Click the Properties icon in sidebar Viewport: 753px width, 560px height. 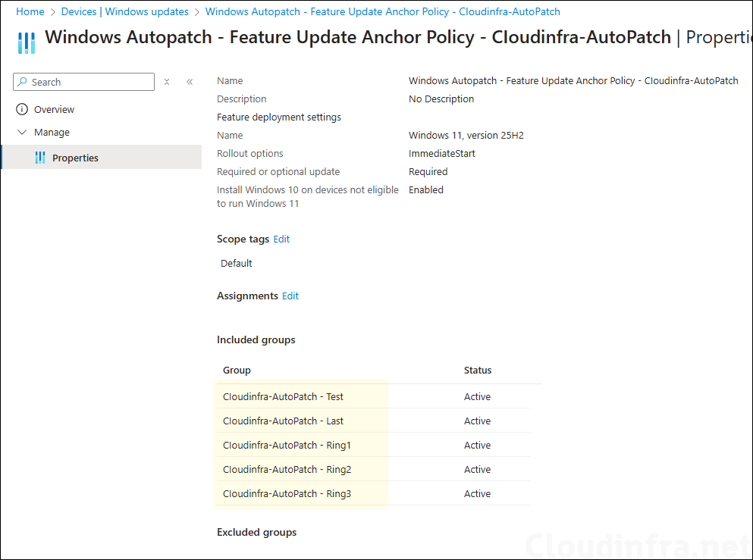click(40, 158)
